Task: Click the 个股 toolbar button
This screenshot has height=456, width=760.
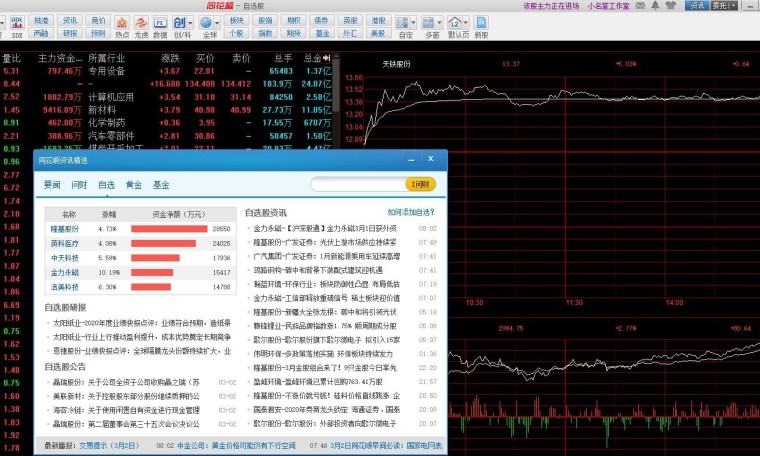Action: (x=237, y=33)
